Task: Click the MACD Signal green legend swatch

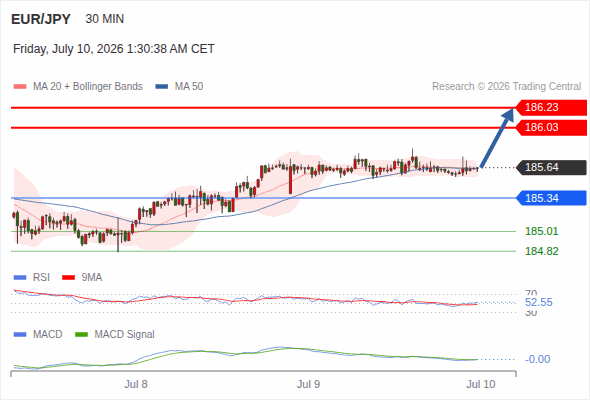Action: pos(82,334)
